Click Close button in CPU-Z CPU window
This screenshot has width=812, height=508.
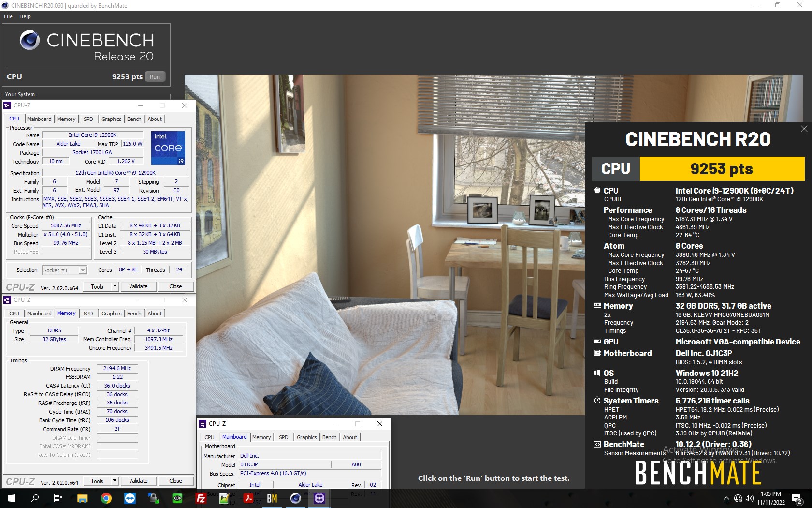[175, 286]
